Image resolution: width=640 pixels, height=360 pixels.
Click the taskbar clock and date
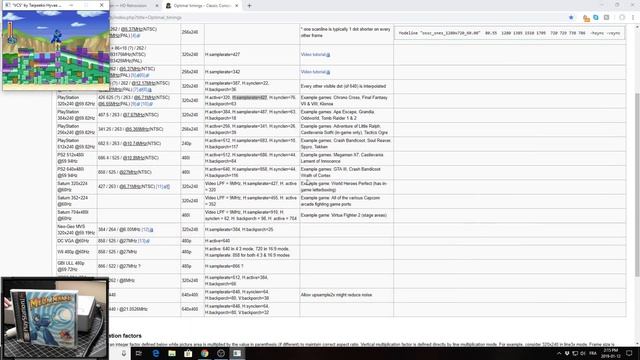(x=611, y=353)
